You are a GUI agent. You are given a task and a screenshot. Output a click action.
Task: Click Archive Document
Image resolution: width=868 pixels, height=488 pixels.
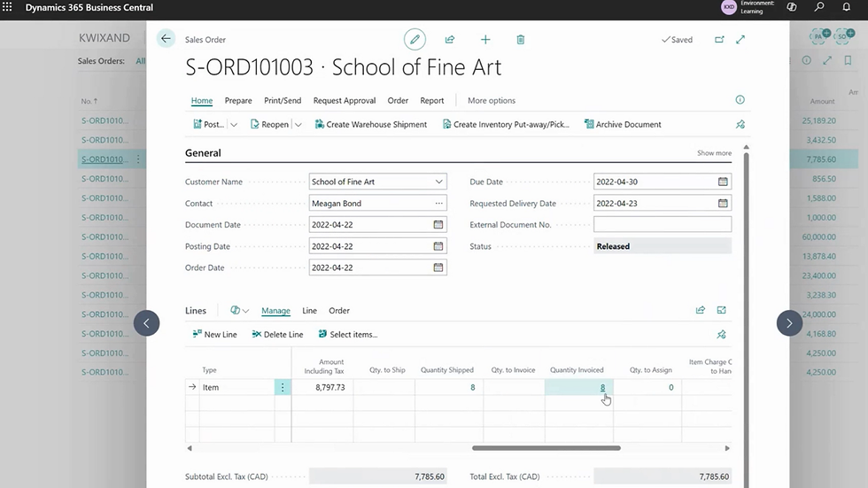tap(623, 125)
